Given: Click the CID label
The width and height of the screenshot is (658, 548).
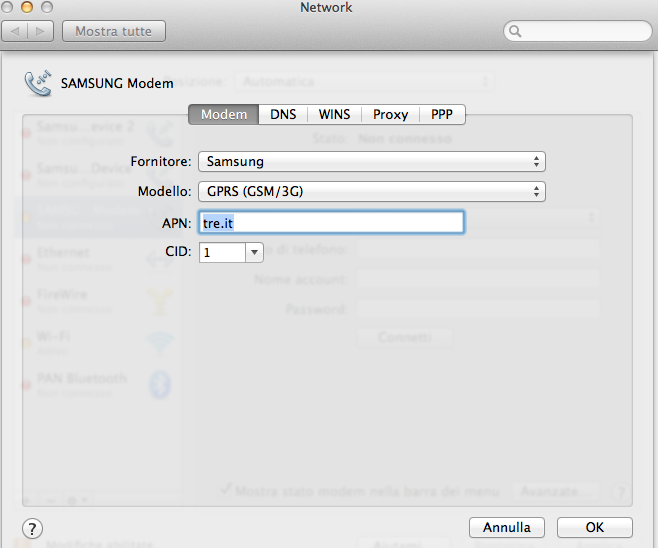Looking at the screenshot, I should coord(178,252).
